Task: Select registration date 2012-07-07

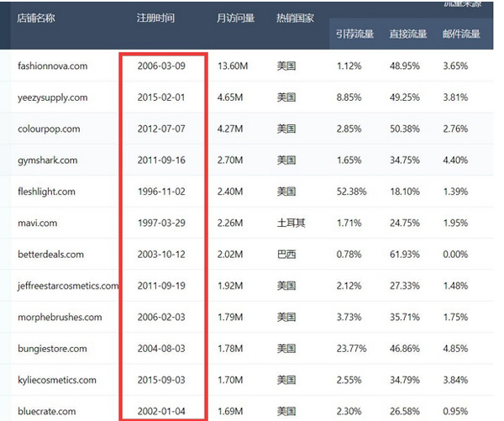Action: pos(161,129)
